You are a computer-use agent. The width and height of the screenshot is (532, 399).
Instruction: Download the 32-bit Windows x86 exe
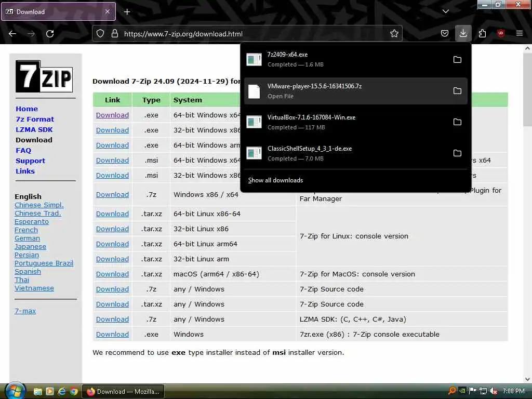(x=112, y=130)
